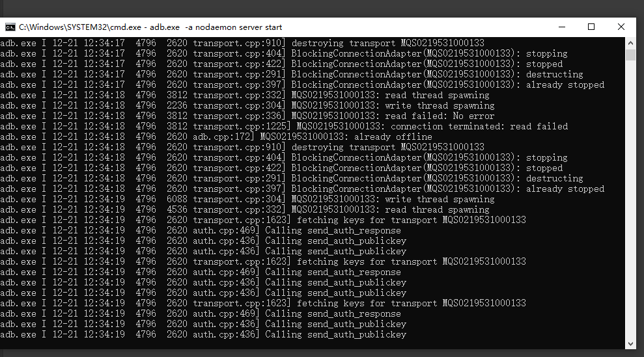Image resolution: width=644 pixels, height=357 pixels.
Task: Click thread ID 4536 in the log
Action: coord(177,209)
